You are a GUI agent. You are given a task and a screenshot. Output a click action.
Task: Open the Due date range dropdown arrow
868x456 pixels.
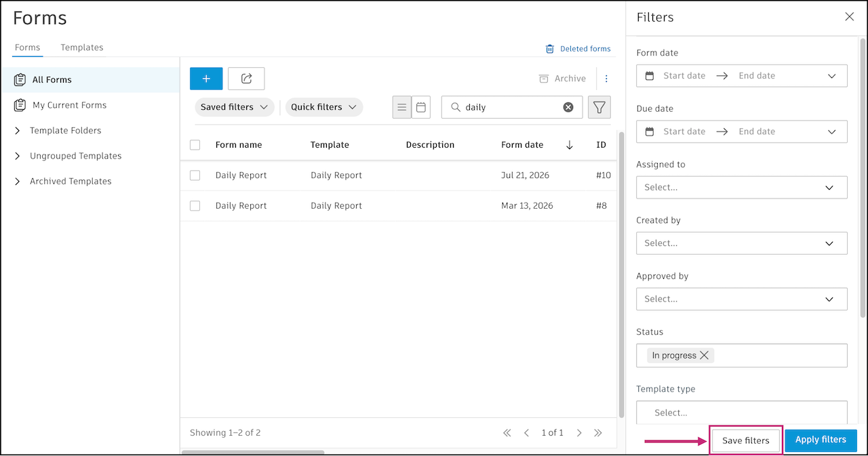click(832, 131)
